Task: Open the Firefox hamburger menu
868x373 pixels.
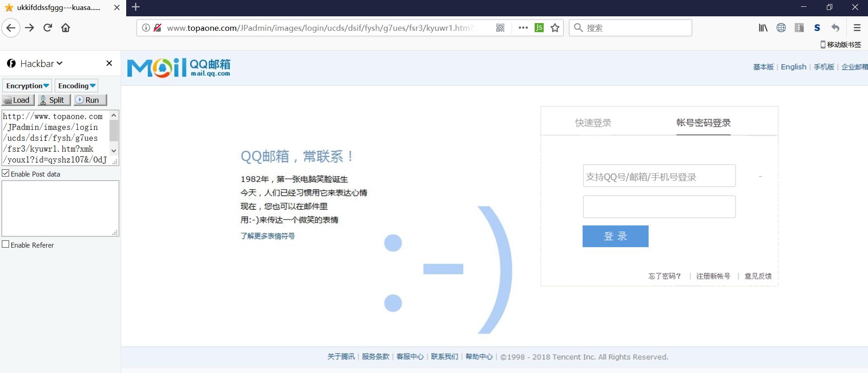Action: tap(857, 28)
